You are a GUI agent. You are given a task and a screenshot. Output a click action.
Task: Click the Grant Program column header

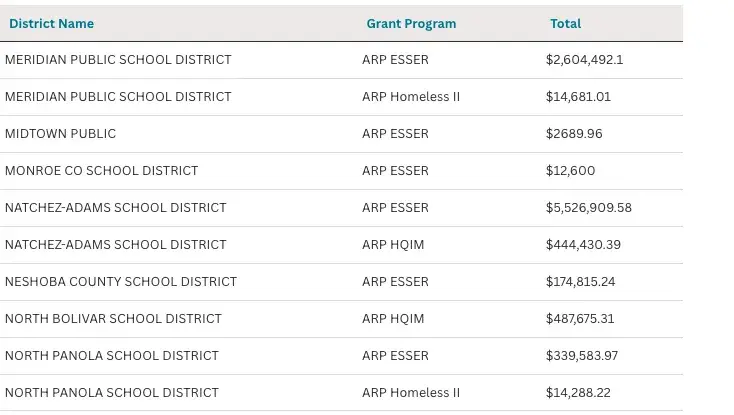(411, 23)
